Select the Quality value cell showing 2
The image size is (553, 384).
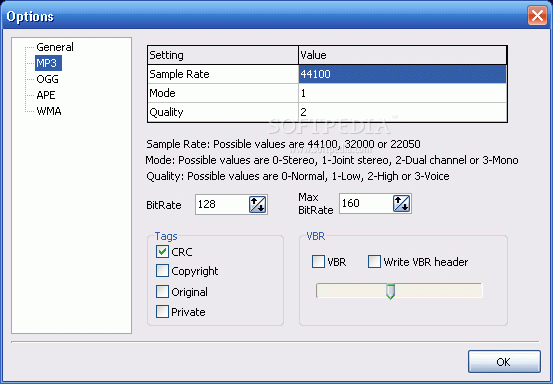coord(402,112)
